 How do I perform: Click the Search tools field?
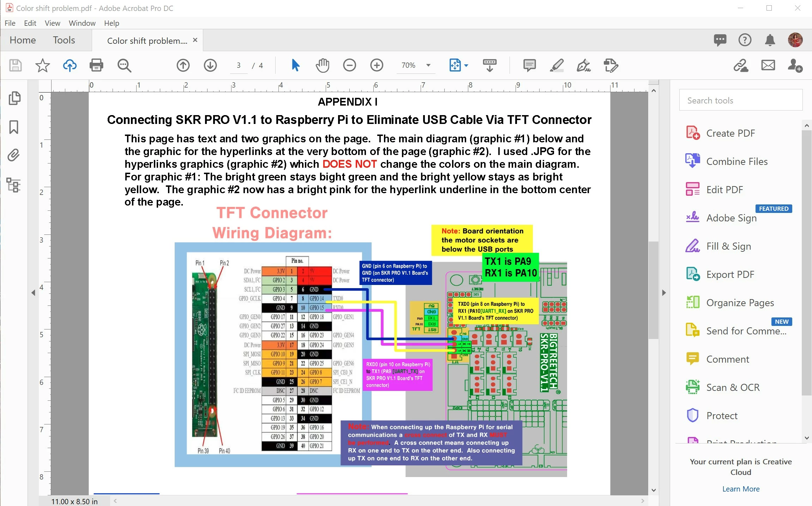pos(740,100)
